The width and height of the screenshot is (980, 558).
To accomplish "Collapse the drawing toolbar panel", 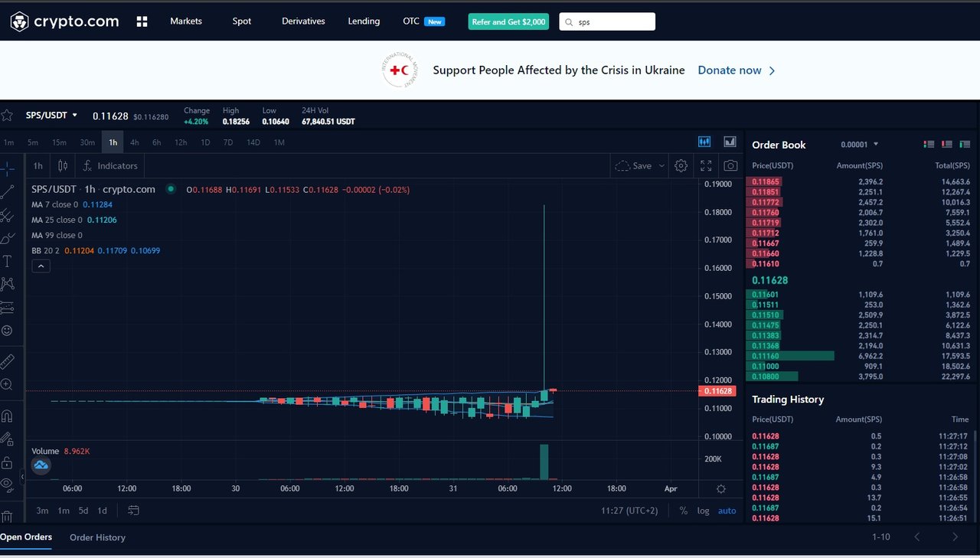I will [21, 477].
